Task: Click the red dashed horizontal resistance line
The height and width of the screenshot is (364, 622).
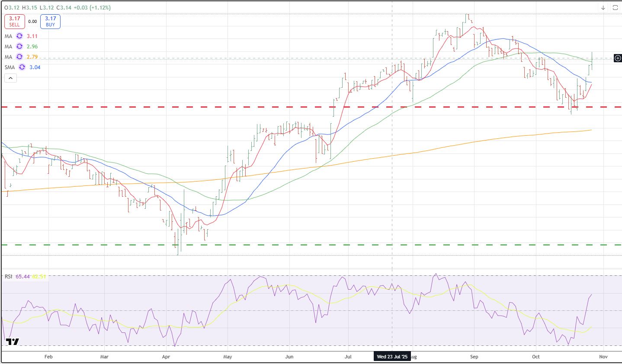Action: tap(260, 107)
